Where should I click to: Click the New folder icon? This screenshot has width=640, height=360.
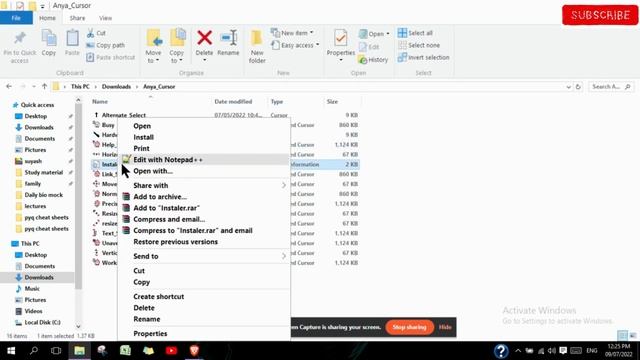(257, 38)
